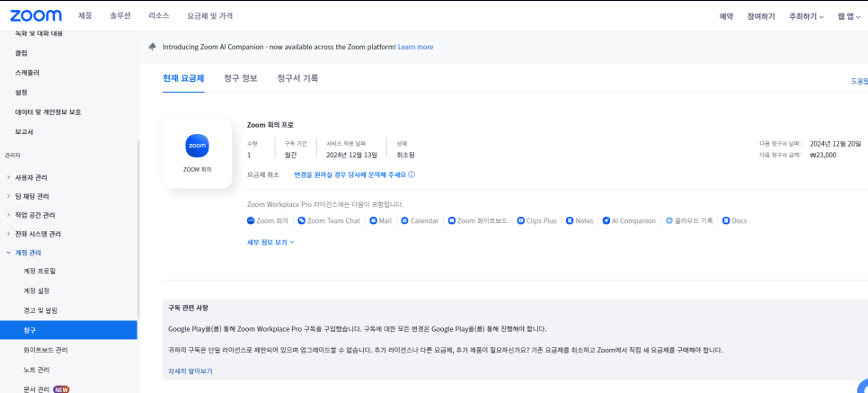
Task: Click the subscription period value 월간
Action: [290, 156]
